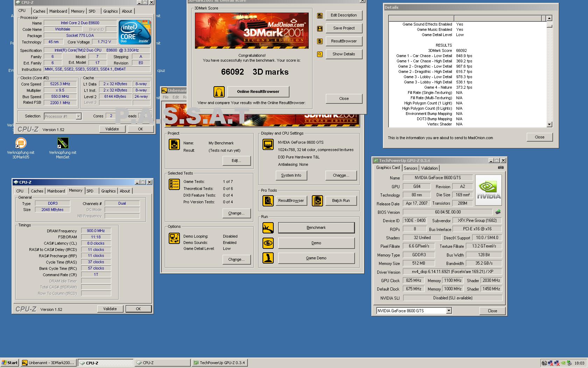This screenshot has width=588, height=368.
Task: Click the Options demo settings icon
Action: 174,238
